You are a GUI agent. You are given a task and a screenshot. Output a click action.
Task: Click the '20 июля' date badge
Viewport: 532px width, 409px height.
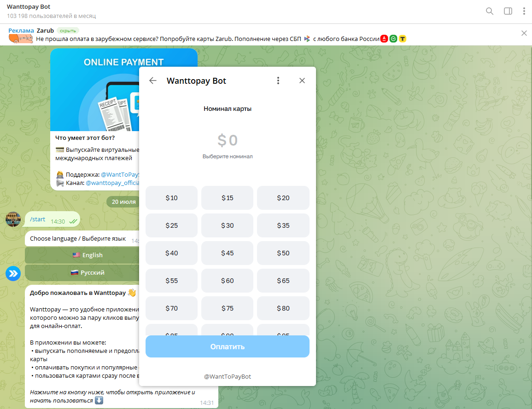[123, 202]
